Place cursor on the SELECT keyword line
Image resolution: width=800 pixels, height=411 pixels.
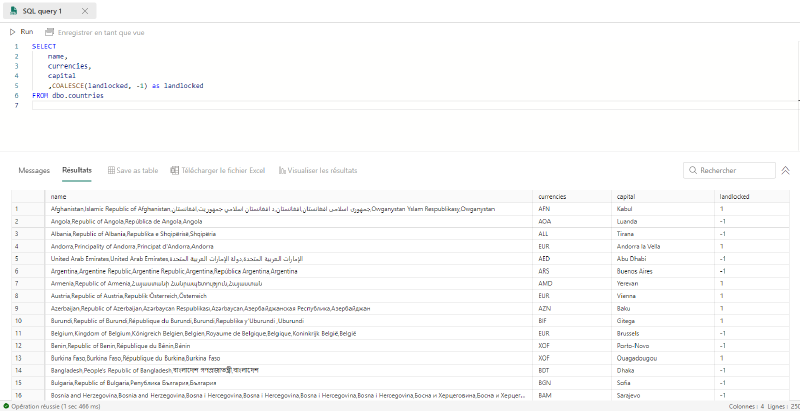point(44,46)
